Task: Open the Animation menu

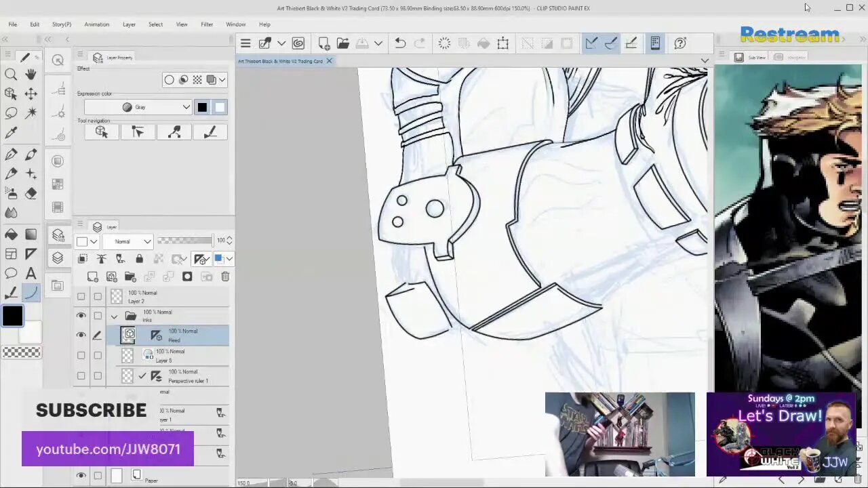Action: (96, 24)
